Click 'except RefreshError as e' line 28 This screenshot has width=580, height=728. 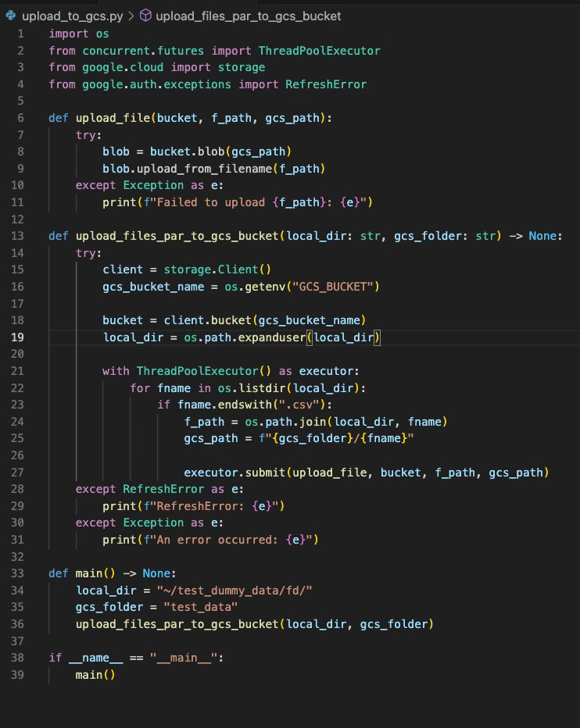point(159,489)
